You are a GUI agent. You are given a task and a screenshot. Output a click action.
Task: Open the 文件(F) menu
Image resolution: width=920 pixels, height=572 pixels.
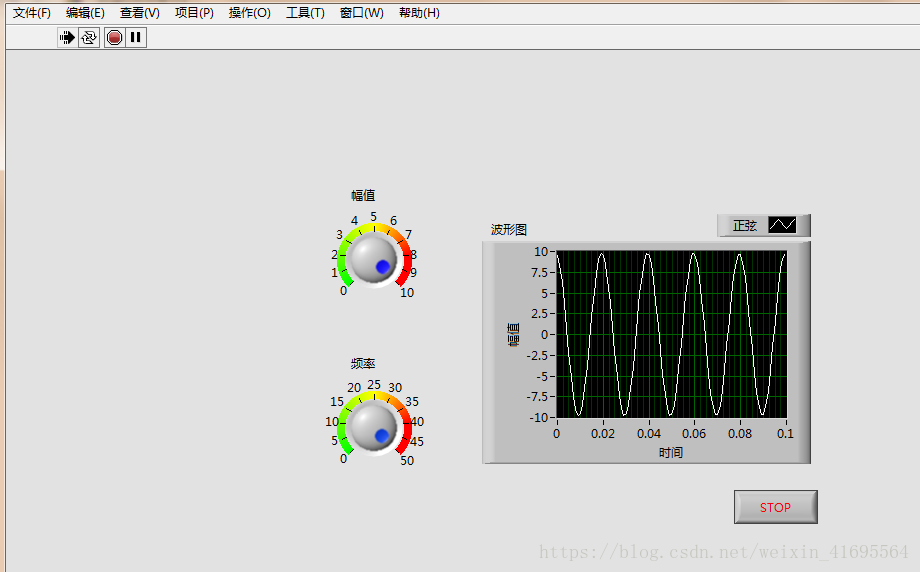click(32, 12)
